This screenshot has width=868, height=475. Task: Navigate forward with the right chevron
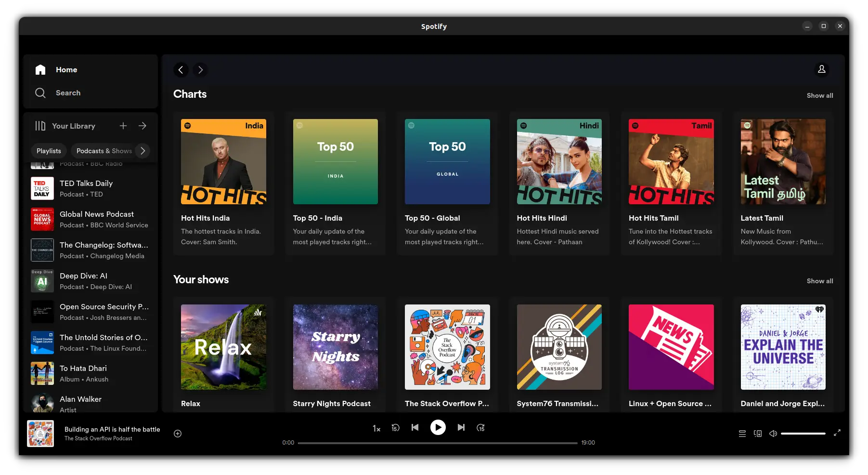[201, 70]
